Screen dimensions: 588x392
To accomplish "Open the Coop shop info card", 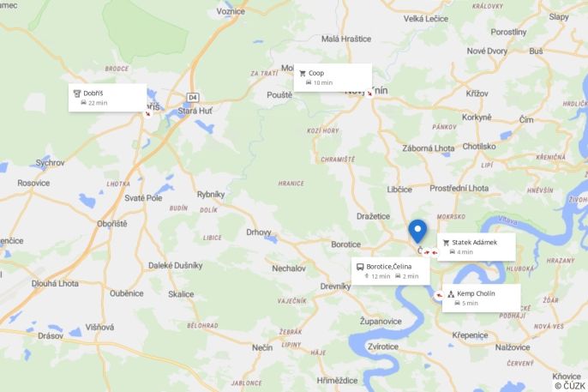I will pos(333,78).
